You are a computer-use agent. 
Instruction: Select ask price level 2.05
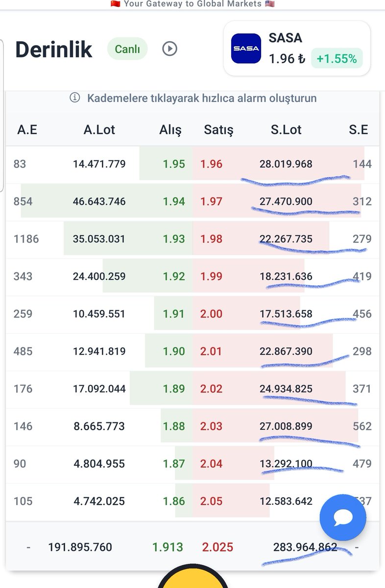(212, 501)
